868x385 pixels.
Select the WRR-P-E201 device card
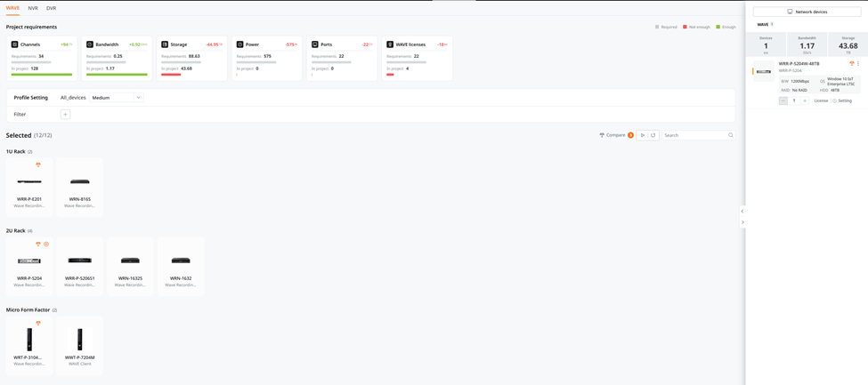pyautogui.click(x=29, y=185)
